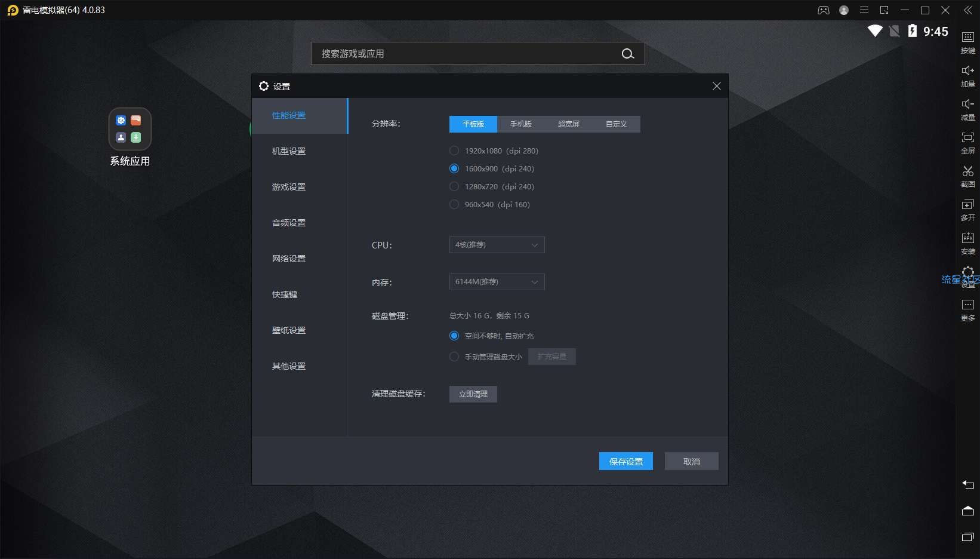Collapse the right sidebar with double-chevron
Image resolution: width=980 pixels, height=559 pixels.
[968, 10]
